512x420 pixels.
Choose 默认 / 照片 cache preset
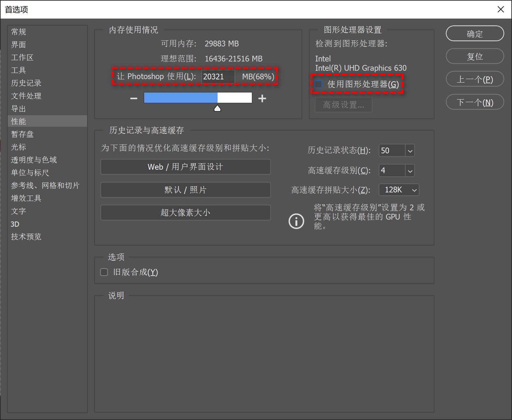click(186, 190)
